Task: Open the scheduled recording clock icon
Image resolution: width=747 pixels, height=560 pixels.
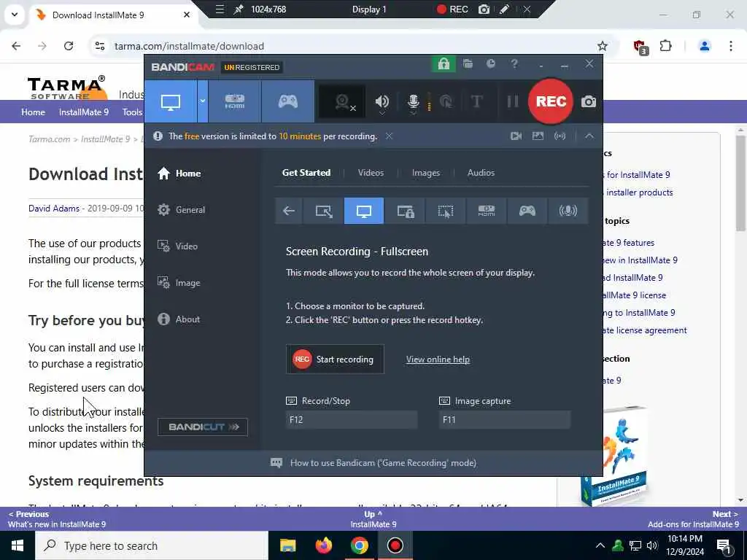Action: pos(491,64)
